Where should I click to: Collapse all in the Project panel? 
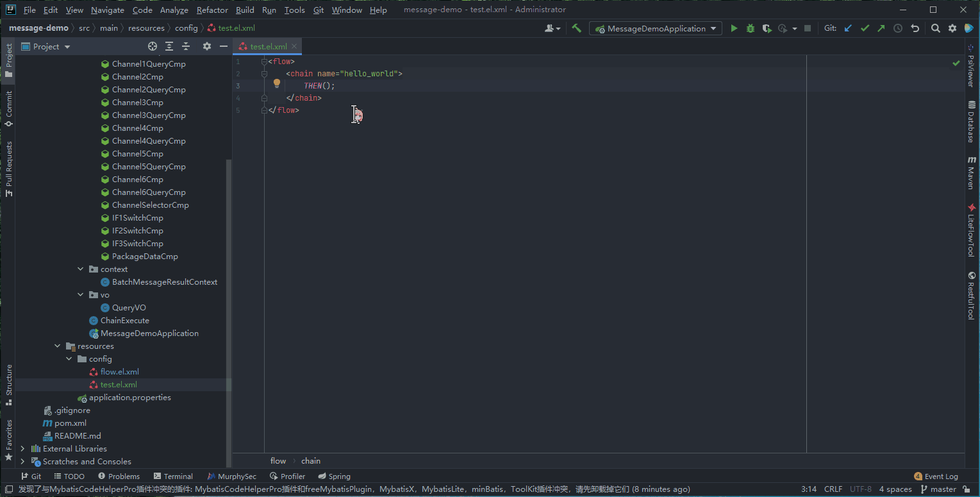186,46
